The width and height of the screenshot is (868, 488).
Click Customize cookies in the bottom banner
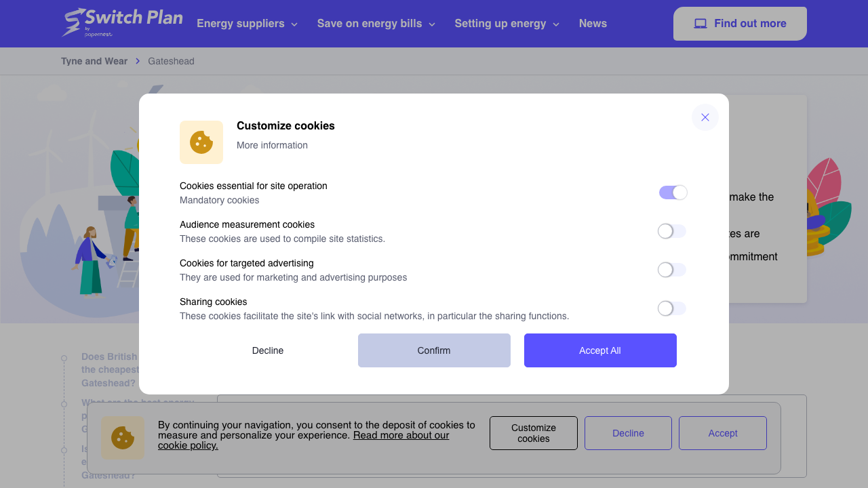pyautogui.click(x=533, y=432)
